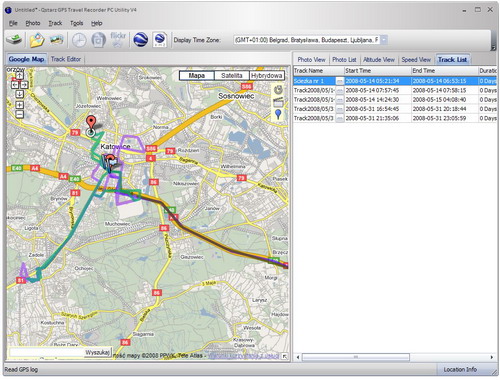
Task: Launch the Google Earth globe icon
Action: 141,40
